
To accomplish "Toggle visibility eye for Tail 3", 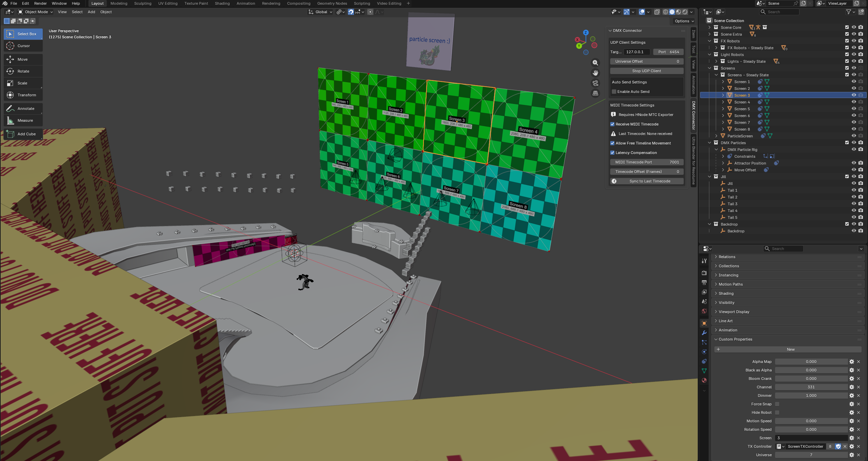I will coord(854,204).
